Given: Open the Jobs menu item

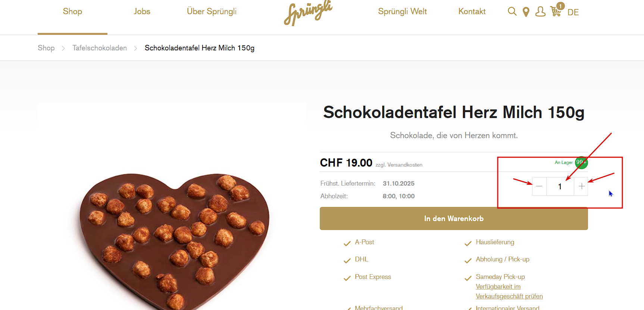Looking at the screenshot, I should 142,12.
